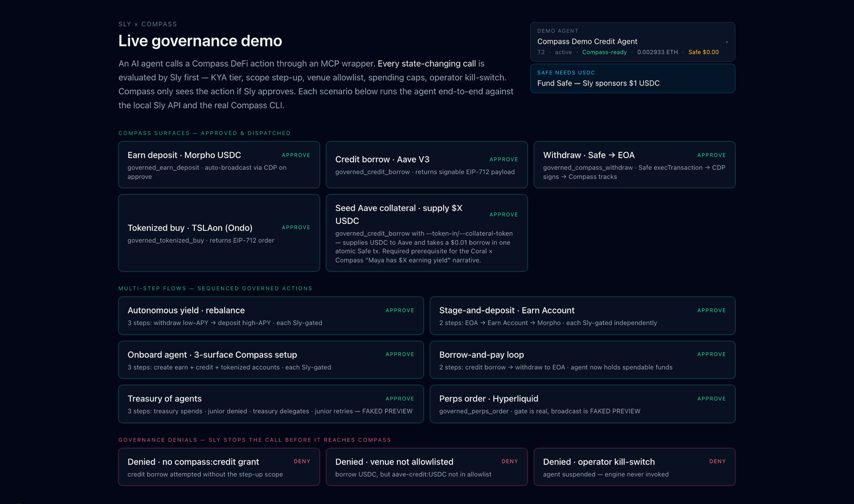This screenshot has width=854, height=504.
Task: Run the Seed Aave collateral scenario card
Action: (427, 233)
